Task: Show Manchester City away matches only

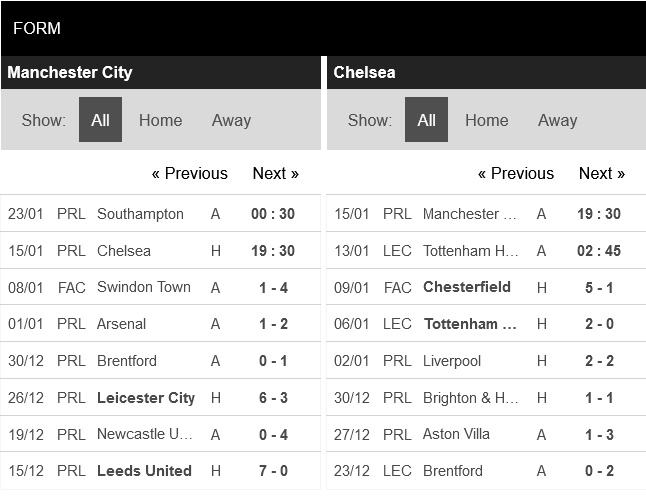Action: pos(231,120)
